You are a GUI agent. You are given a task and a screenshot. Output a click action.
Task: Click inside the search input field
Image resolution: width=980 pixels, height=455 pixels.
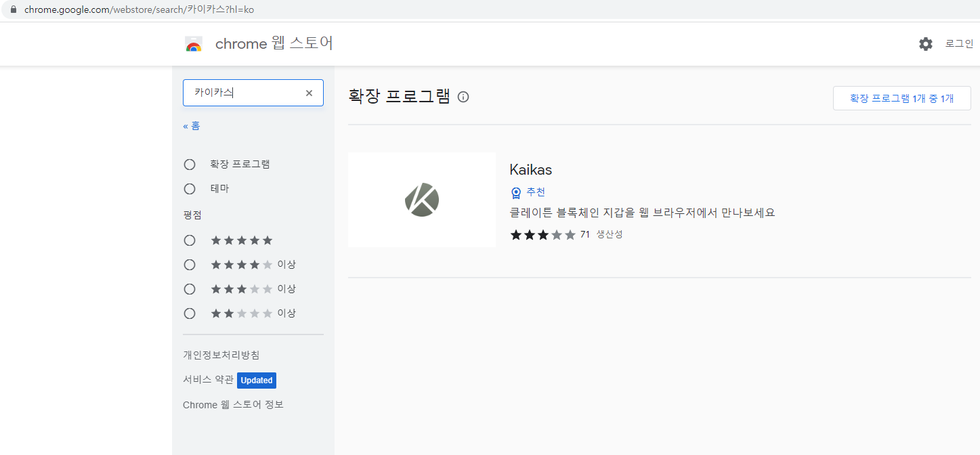pyautogui.click(x=244, y=93)
